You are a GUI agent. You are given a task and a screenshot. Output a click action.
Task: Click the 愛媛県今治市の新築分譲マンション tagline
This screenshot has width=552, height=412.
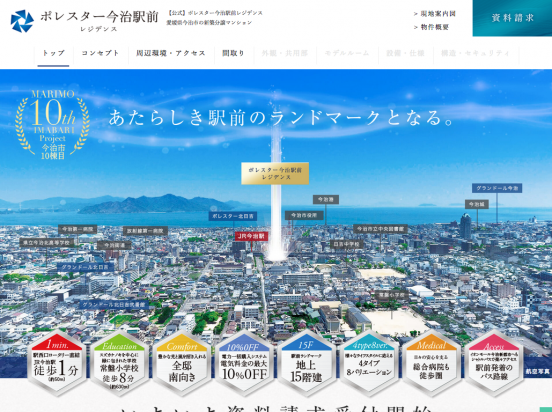coord(209,23)
